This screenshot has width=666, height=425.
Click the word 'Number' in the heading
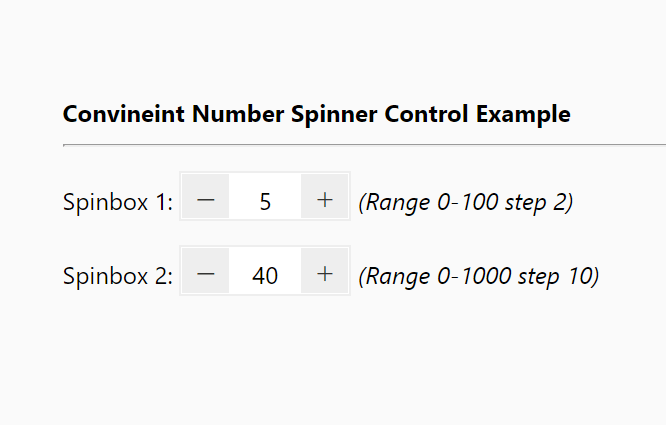click(238, 114)
